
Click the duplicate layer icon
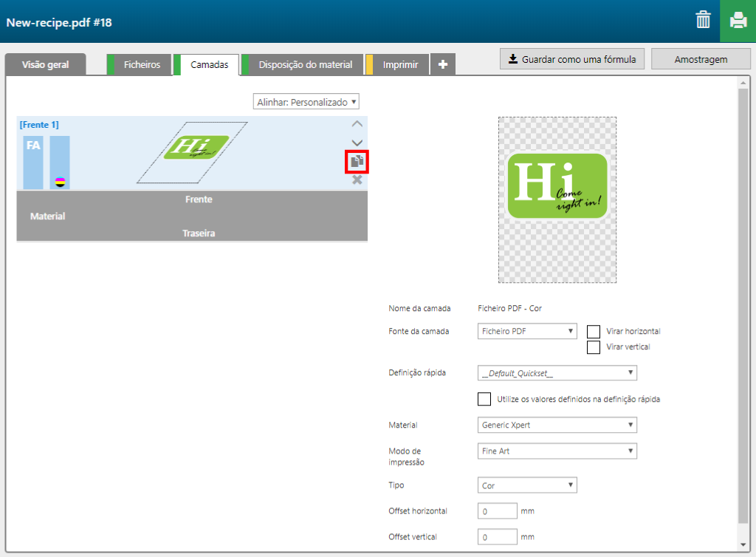(x=357, y=161)
